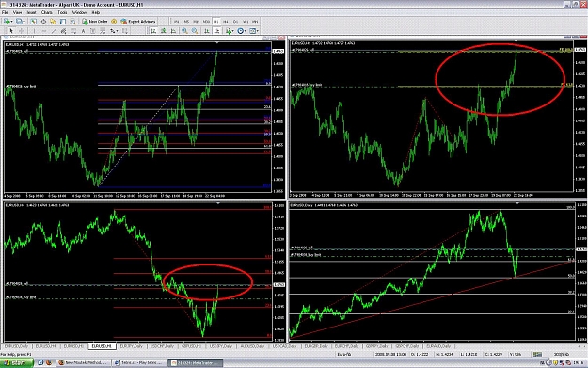The image size is (588, 368).
Task: Select the Crosshair tool
Action: [22, 31]
